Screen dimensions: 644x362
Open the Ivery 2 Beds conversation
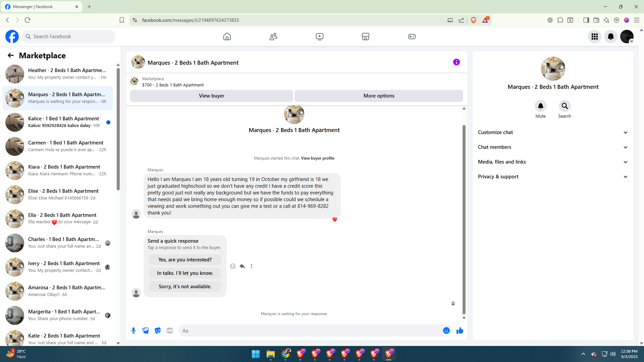(x=58, y=267)
